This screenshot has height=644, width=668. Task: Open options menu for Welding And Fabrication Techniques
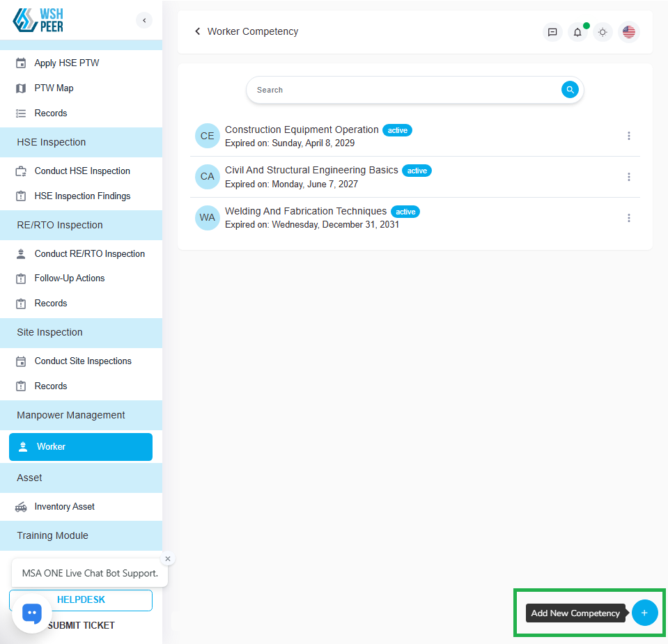[x=628, y=218]
